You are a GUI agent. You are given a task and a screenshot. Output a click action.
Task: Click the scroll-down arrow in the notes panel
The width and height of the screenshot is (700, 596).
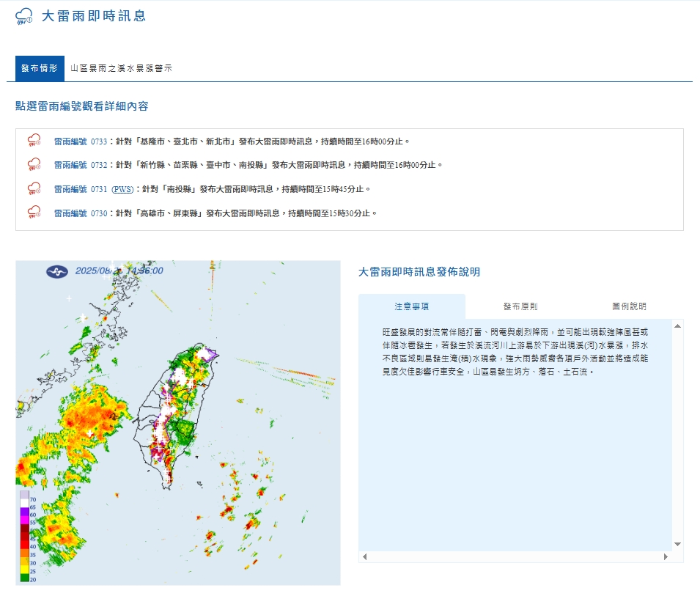pyautogui.click(x=678, y=544)
